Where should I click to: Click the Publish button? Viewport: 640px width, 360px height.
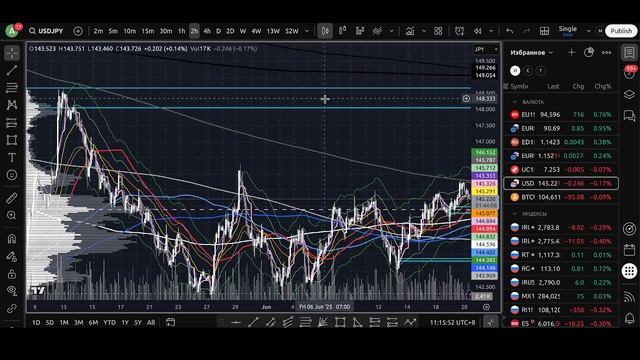point(621,31)
